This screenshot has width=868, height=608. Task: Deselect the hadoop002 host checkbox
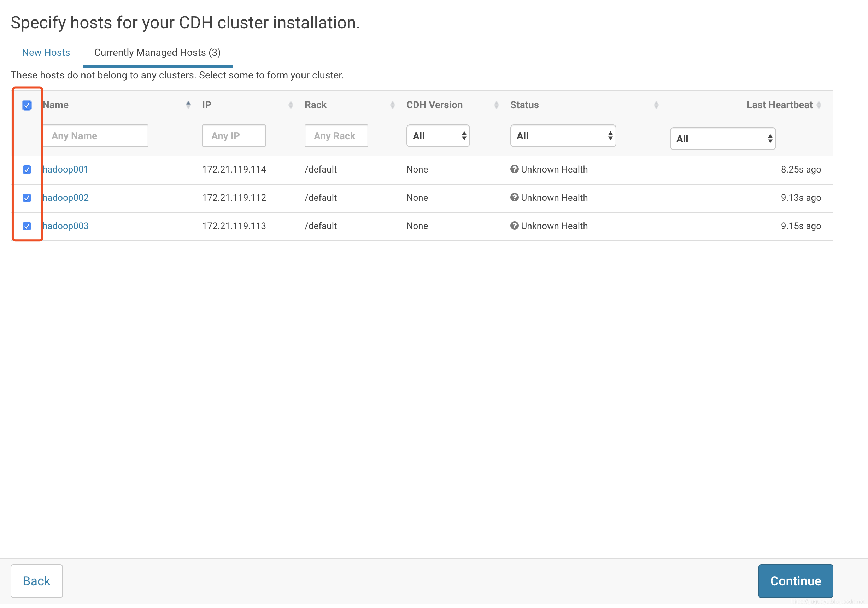pyautogui.click(x=27, y=198)
